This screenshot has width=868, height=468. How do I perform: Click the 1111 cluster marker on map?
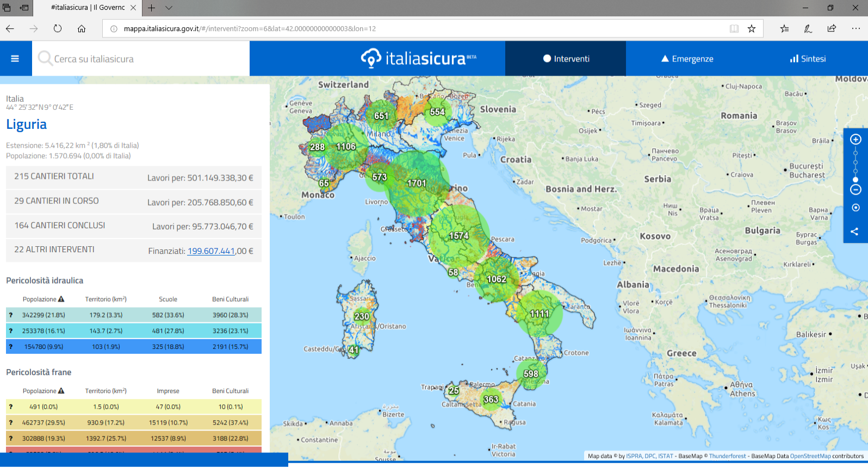pos(540,314)
